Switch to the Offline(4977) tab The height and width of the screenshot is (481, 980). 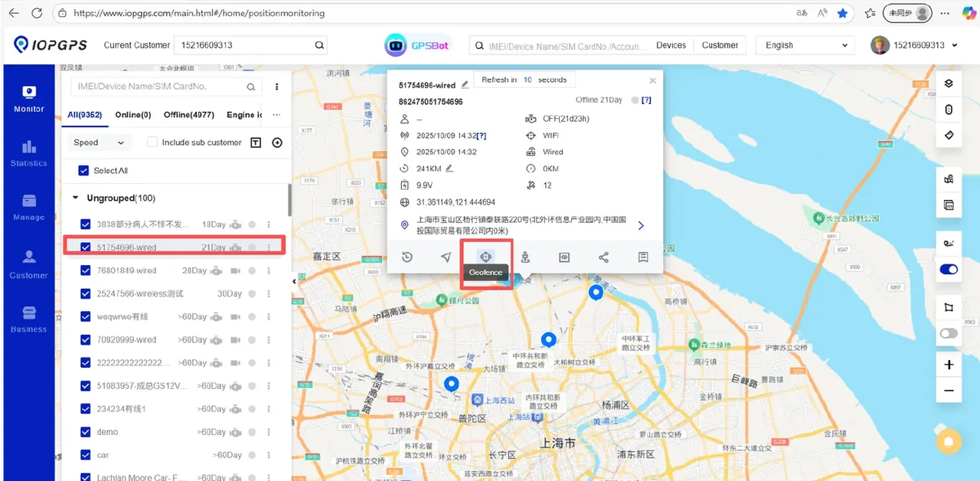click(x=188, y=115)
